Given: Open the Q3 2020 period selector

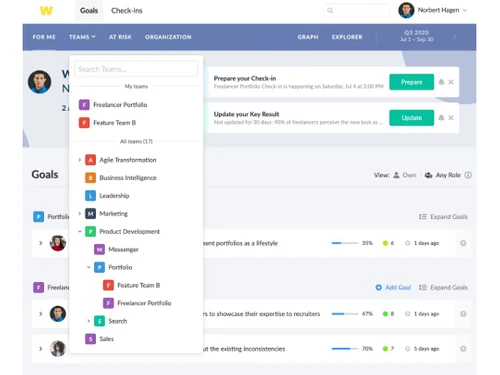Looking at the screenshot, I should pos(416,36).
